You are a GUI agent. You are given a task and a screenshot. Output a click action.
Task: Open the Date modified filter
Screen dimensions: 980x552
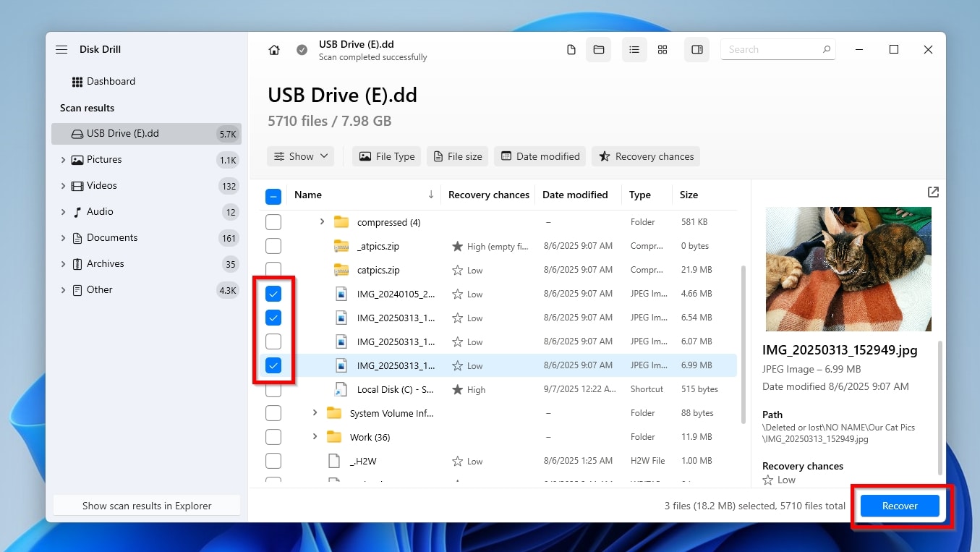540,156
